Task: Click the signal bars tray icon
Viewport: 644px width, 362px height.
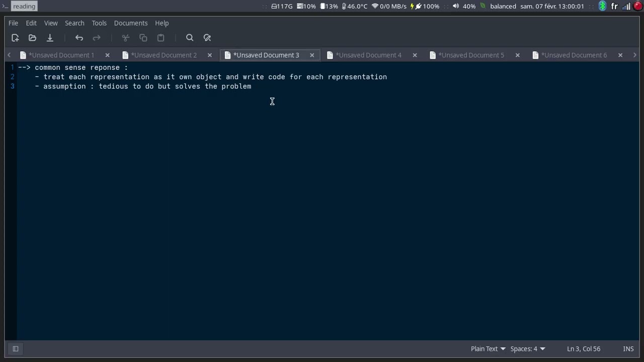Action: click(x=626, y=6)
